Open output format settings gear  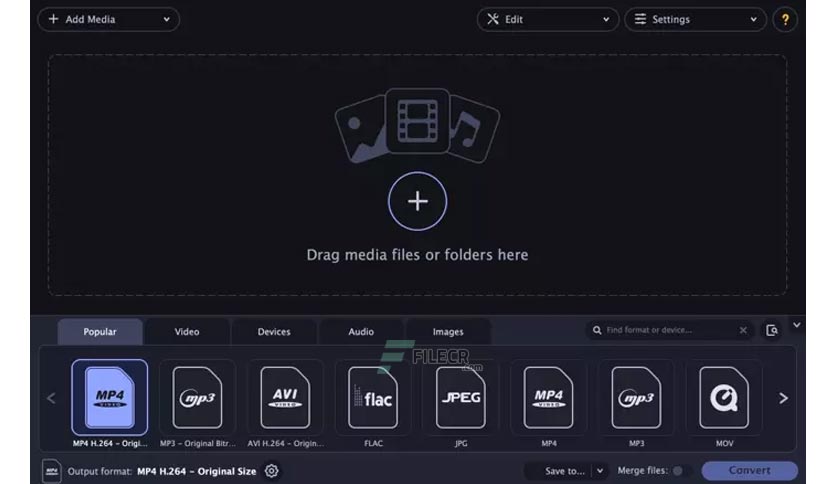tap(272, 471)
